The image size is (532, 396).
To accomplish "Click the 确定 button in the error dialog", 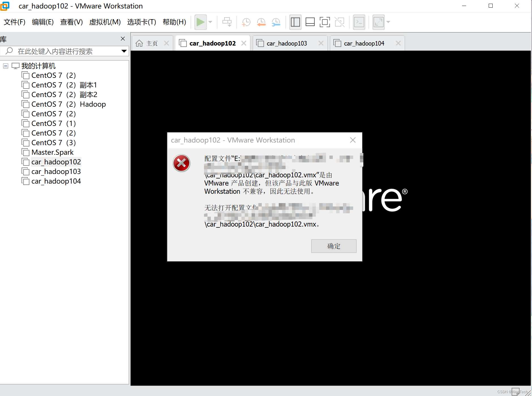I will [x=334, y=246].
